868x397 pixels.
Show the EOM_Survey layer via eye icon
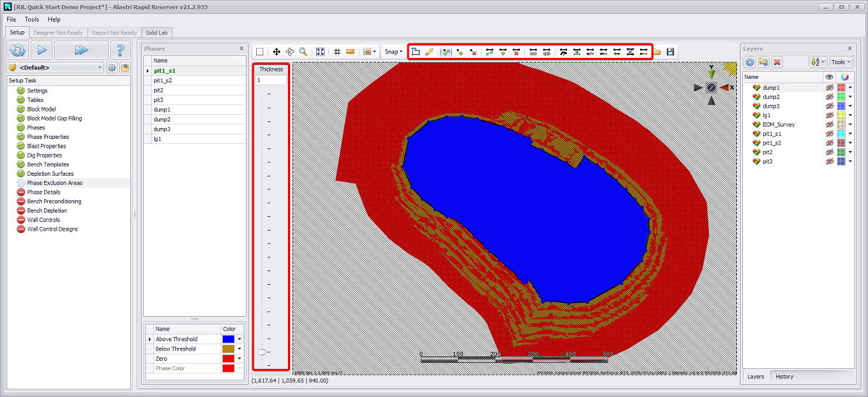coord(830,124)
